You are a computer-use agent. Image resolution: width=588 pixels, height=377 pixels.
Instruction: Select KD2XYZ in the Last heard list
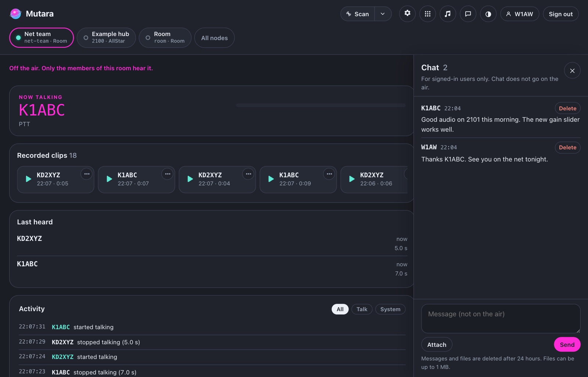[x=212, y=243]
